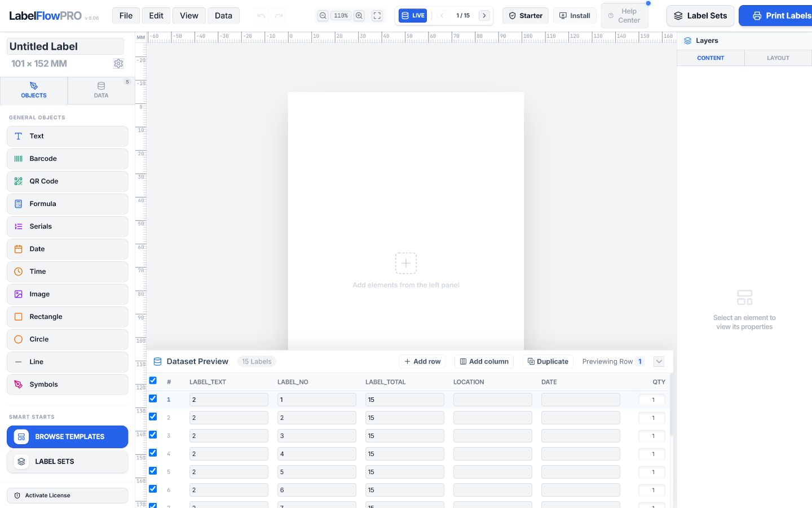Open the View menu
812x508 pixels.
(189, 16)
